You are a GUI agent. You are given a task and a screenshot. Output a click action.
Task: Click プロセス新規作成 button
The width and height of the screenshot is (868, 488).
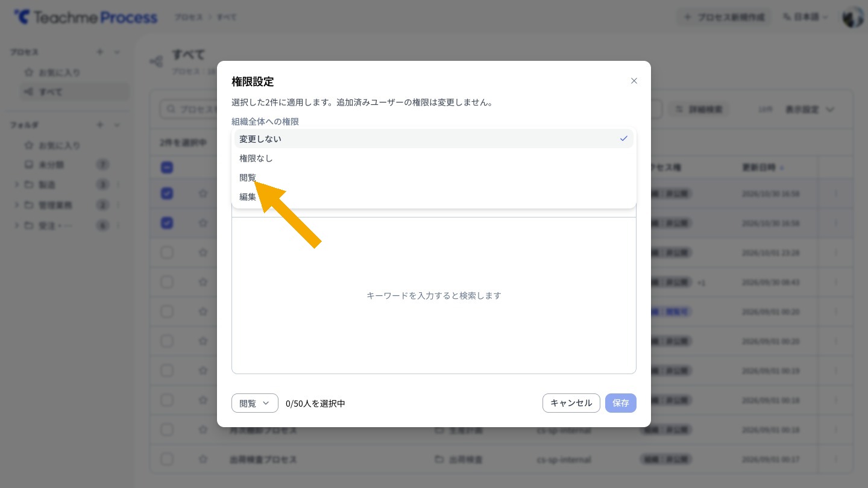click(725, 17)
